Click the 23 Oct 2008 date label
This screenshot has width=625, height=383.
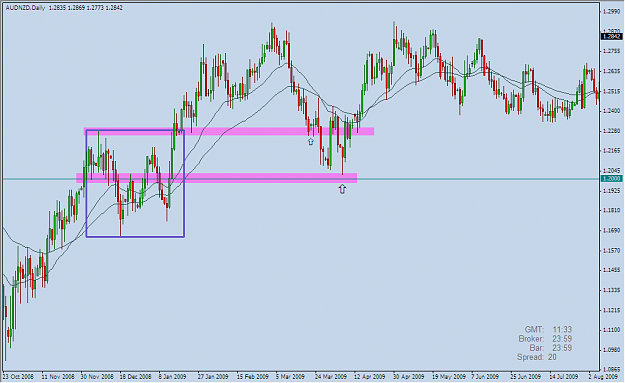click(x=18, y=377)
